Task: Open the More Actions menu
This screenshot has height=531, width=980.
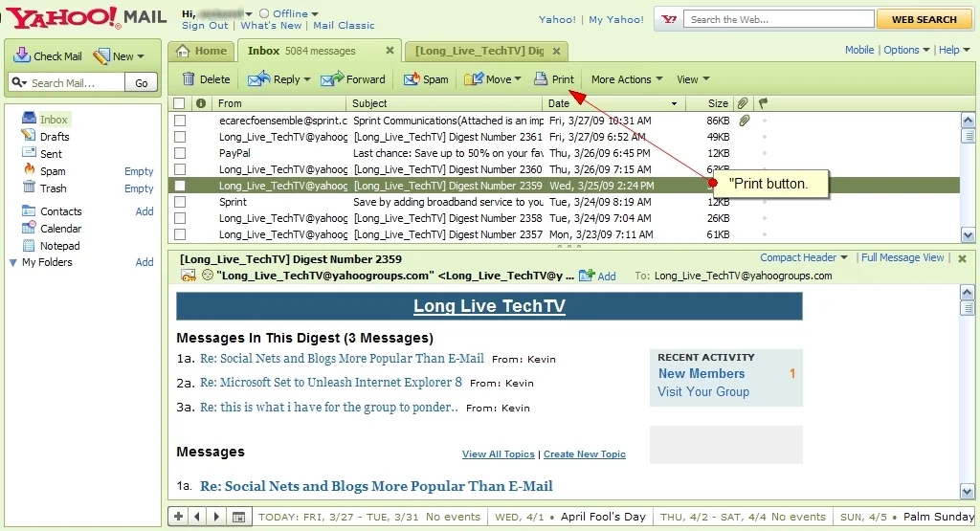Action: tap(626, 79)
